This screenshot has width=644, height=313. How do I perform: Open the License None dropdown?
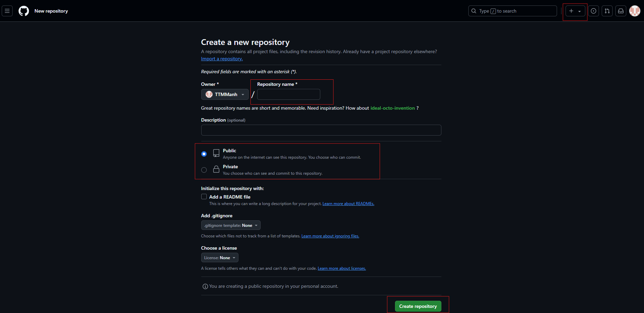[x=220, y=257]
